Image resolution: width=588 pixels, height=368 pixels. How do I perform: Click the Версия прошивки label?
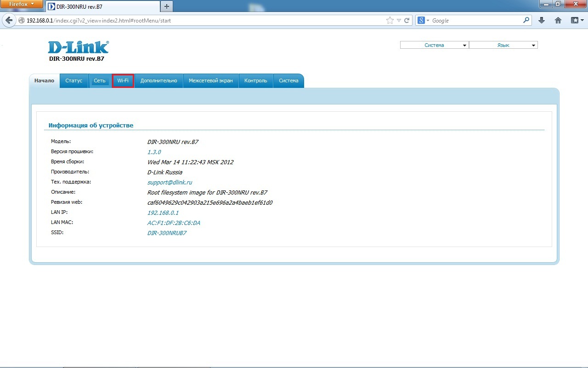tap(72, 151)
